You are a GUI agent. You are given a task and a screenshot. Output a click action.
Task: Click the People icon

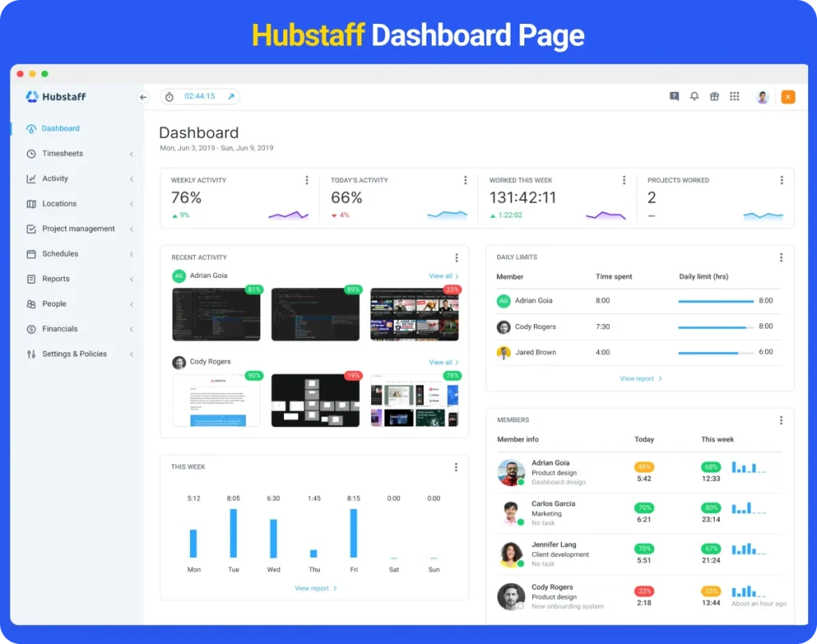click(31, 304)
